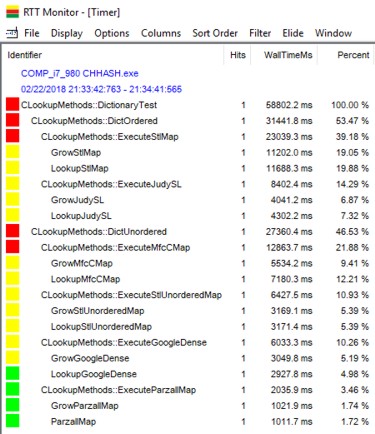Click the red swatch beside CLookupMethods::DictUnordered

(x=12, y=231)
